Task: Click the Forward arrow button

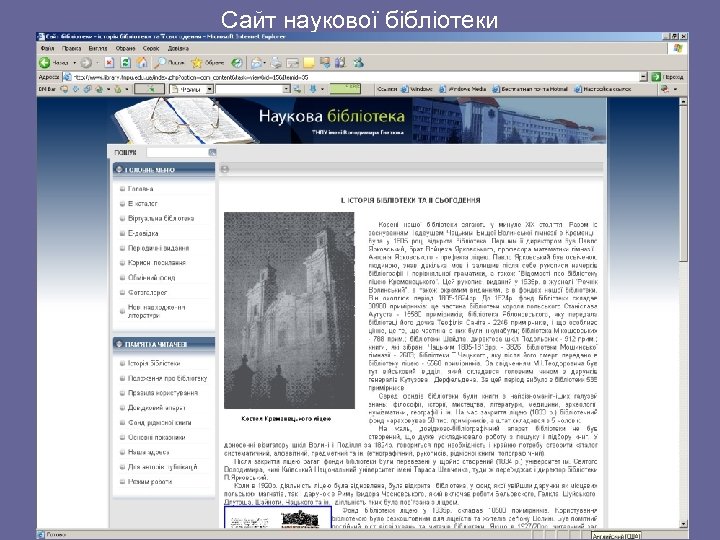Action: click(x=86, y=62)
